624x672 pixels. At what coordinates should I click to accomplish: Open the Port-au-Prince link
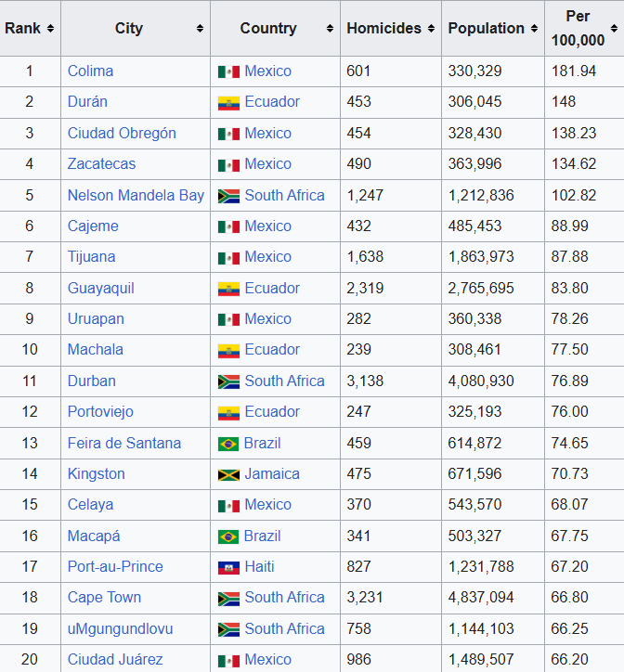(115, 566)
